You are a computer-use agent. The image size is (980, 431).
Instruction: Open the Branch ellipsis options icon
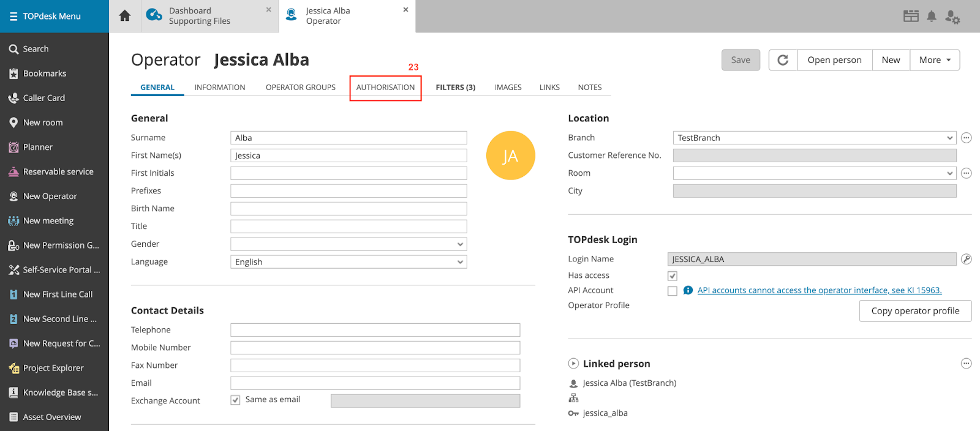(x=966, y=138)
